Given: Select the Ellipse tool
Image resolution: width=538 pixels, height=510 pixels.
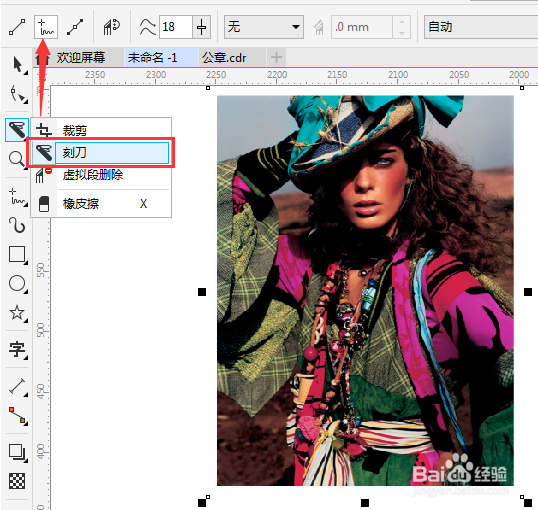Looking at the screenshot, I should pyautogui.click(x=17, y=284).
